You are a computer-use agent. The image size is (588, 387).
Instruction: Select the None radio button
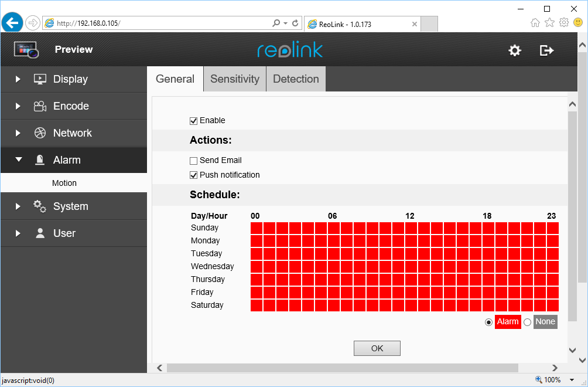coord(527,322)
